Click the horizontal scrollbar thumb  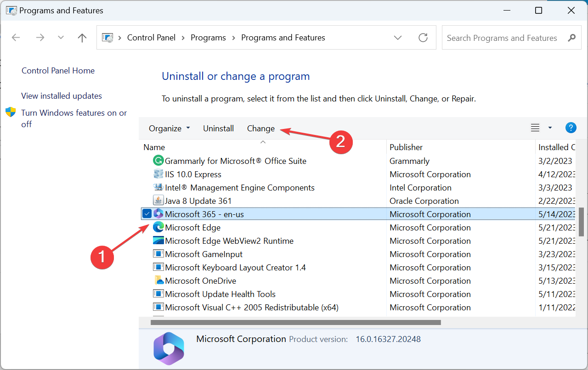pos(296,322)
